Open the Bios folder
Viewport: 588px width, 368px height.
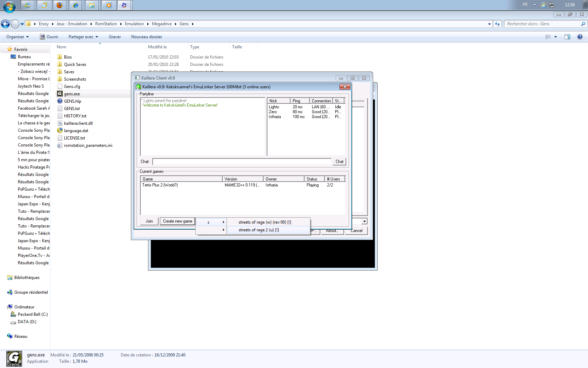coord(68,57)
